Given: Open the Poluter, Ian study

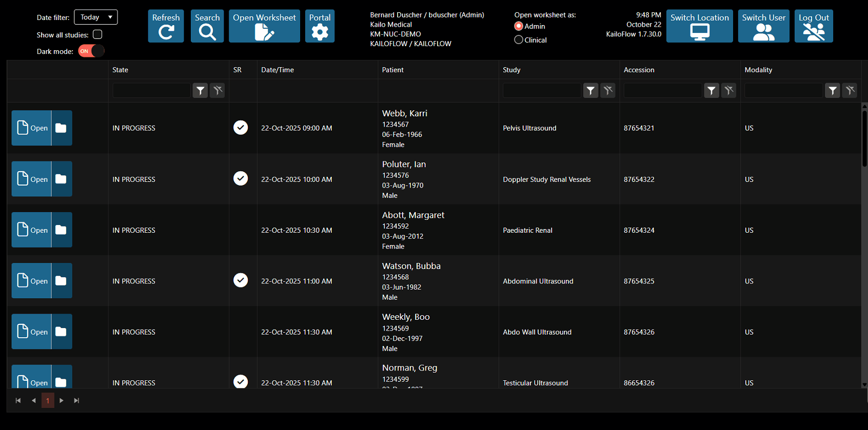Looking at the screenshot, I should pos(32,179).
